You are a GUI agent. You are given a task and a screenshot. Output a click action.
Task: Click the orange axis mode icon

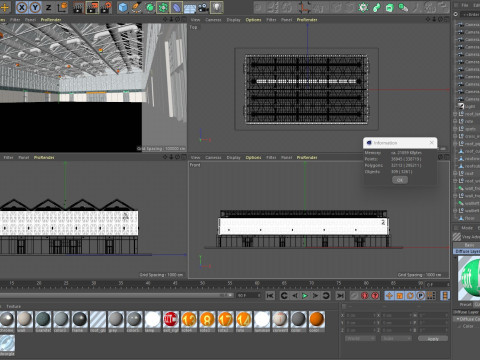304,7
